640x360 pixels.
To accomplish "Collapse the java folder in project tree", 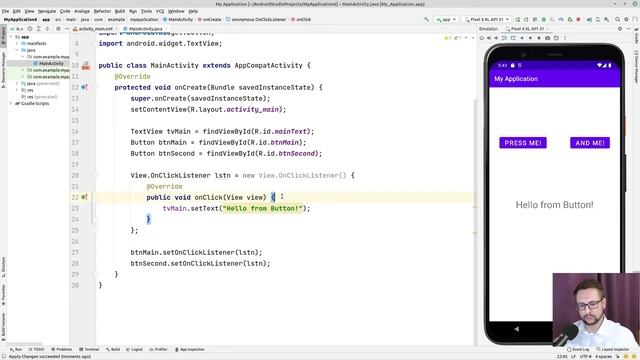I will (x=17, y=50).
